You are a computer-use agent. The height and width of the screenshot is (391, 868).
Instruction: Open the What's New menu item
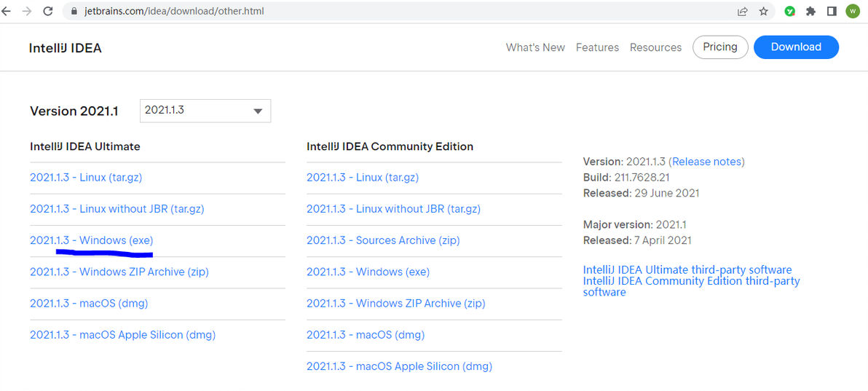(535, 47)
